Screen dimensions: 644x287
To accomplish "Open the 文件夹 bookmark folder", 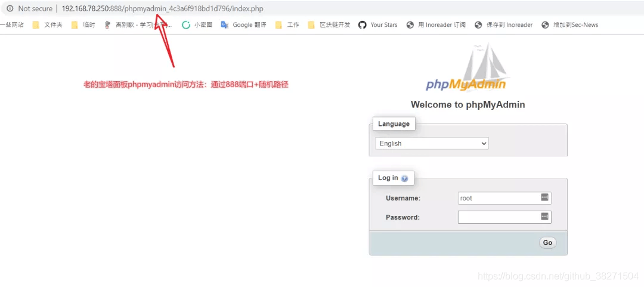I will [x=47, y=24].
